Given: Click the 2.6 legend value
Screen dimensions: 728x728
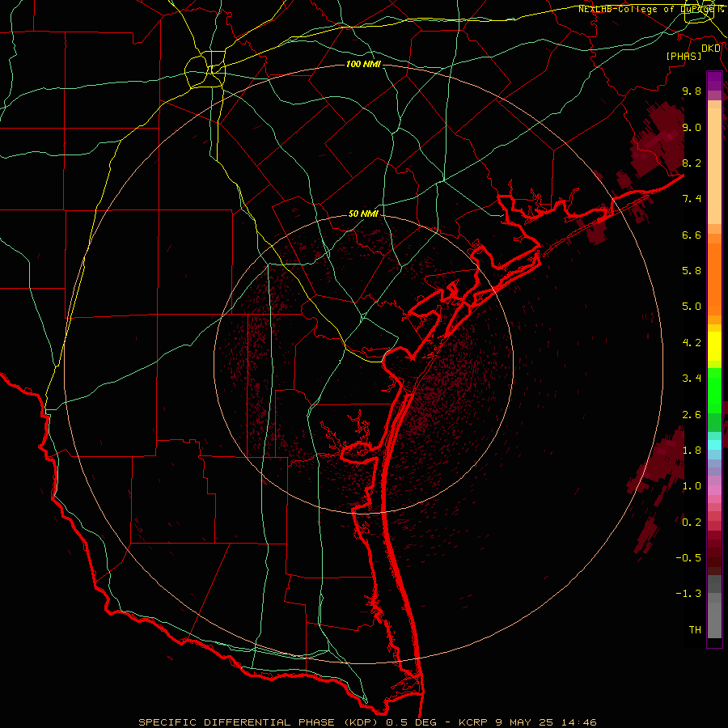Looking at the screenshot, I should [x=692, y=415].
